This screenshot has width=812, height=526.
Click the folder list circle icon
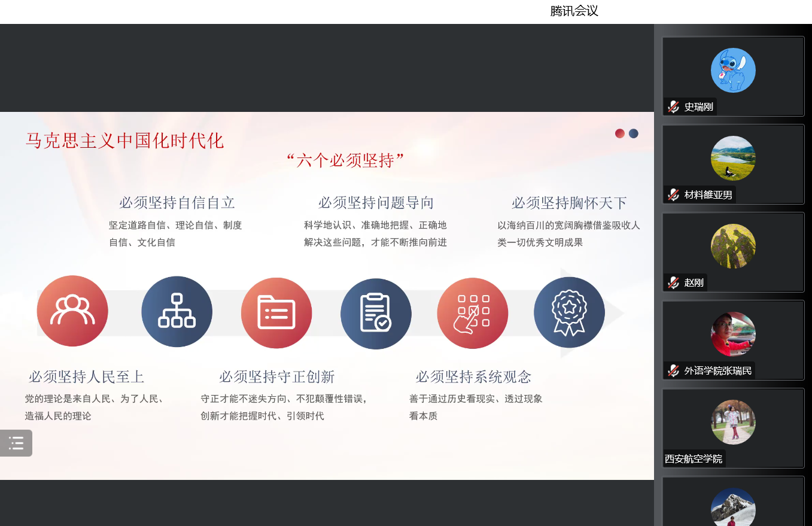tap(276, 312)
